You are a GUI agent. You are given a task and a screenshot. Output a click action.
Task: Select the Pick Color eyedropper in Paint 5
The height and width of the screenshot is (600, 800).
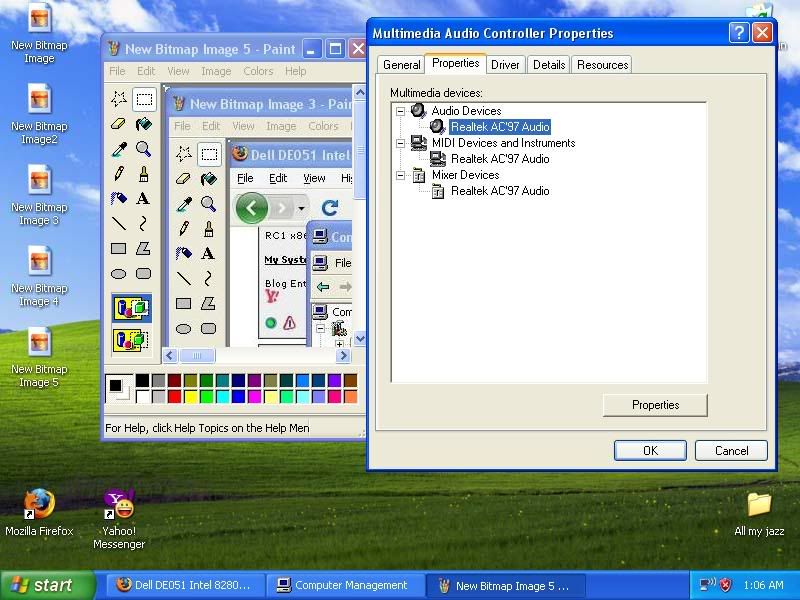(x=119, y=148)
